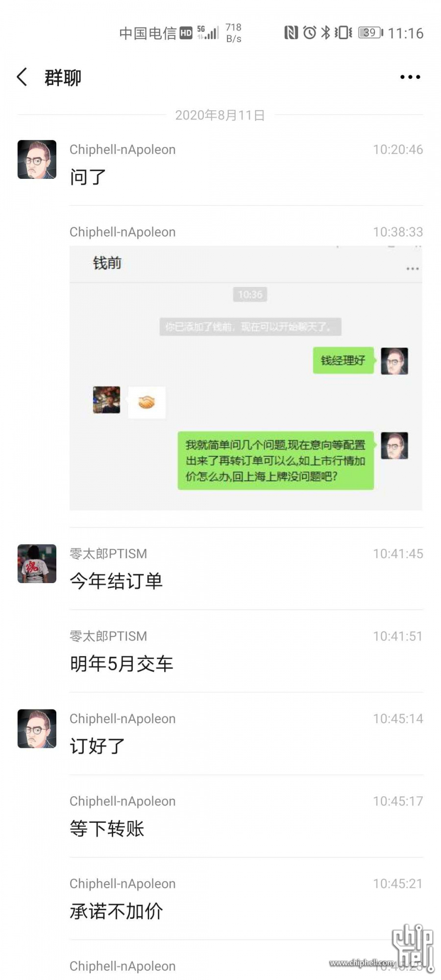Tap Chiphell-nApoleon avatar beside 问了 message
This screenshot has width=441, height=980.
tap(37, 159)
